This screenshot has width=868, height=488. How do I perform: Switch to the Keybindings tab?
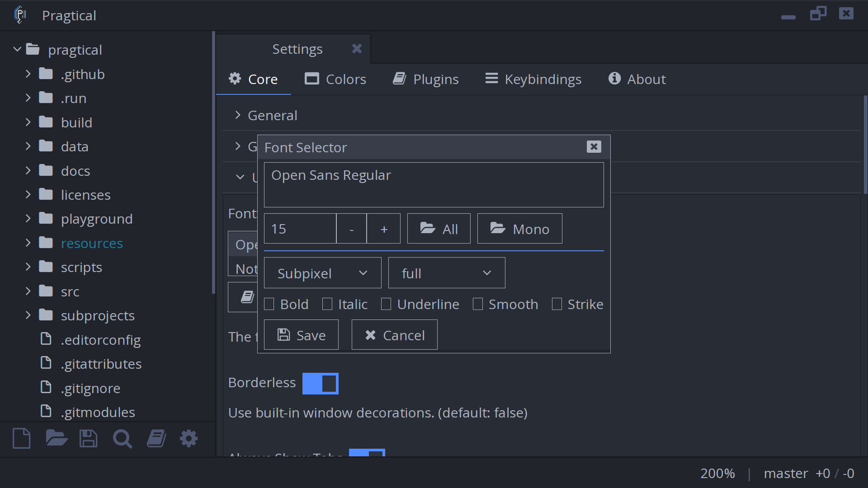[543, 79]
